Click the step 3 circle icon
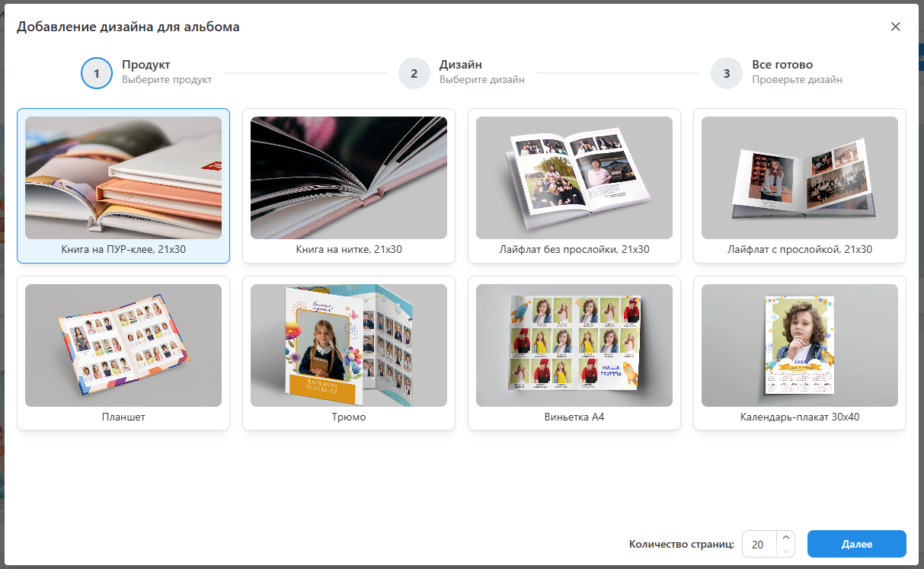924x569 pixels. [726, 73]
